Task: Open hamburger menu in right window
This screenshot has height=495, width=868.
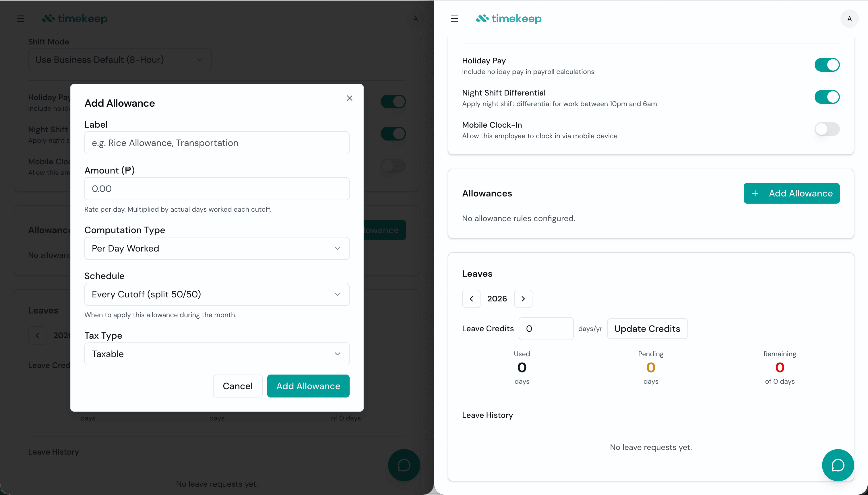Action: [x=455, y=19]
